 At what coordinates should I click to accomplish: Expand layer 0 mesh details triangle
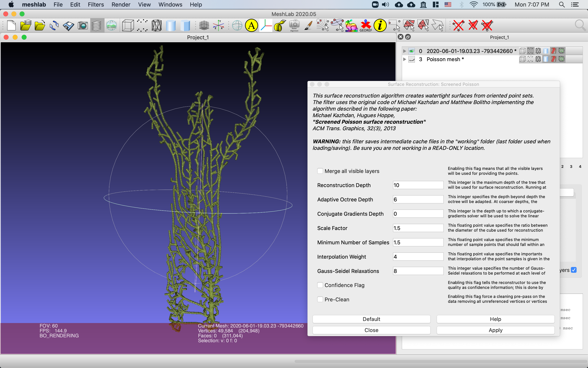point(404,51)
